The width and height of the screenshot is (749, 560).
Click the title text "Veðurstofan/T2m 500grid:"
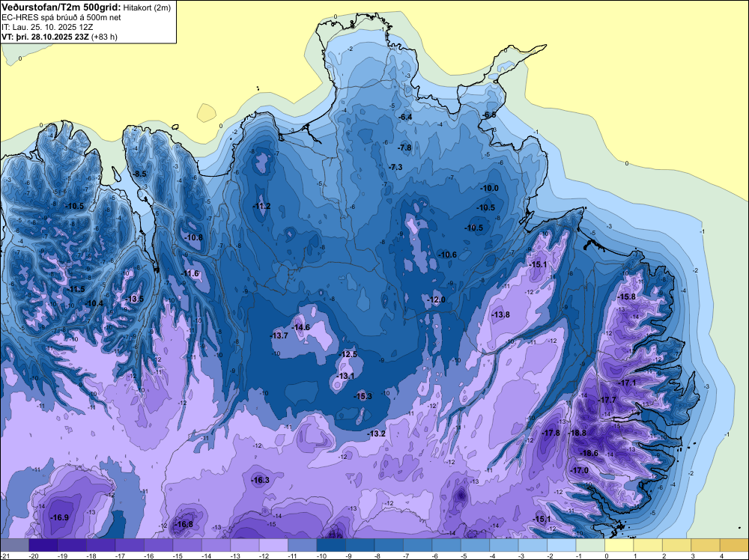point(61,7)
